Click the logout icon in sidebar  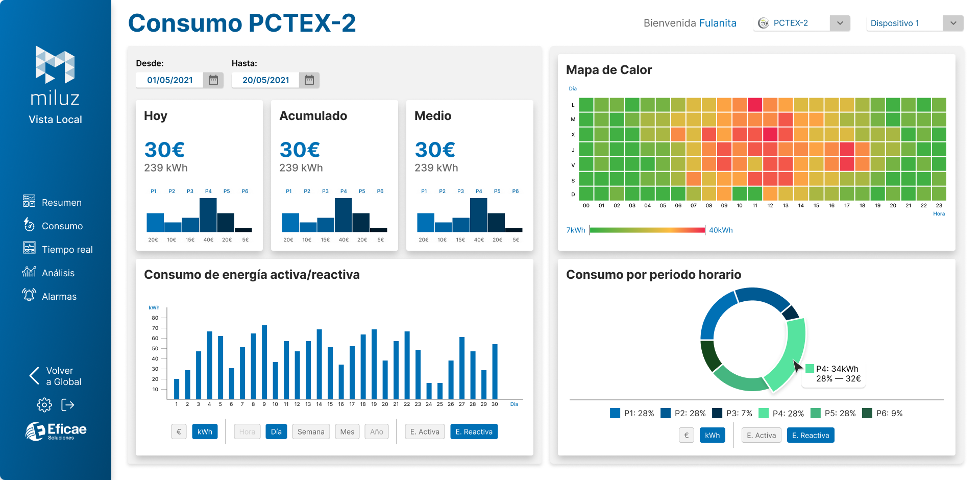click(68, 405)
